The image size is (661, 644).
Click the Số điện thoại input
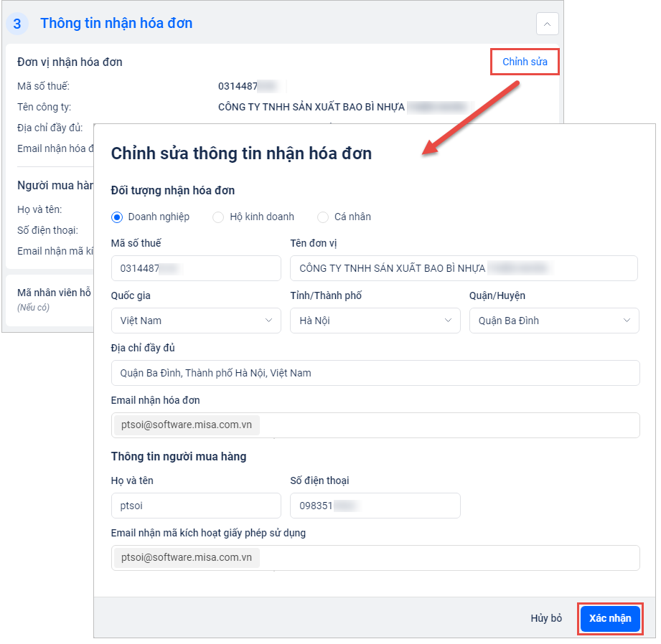point(375,505)
